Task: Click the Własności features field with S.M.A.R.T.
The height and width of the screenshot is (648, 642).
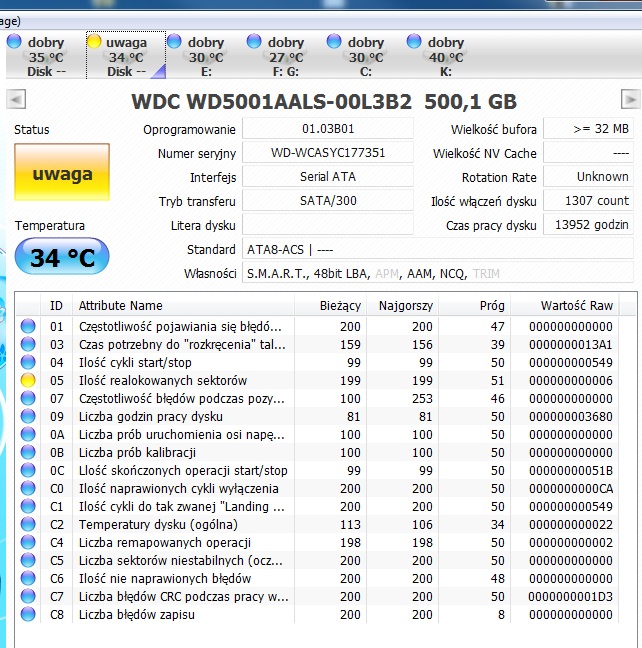Action: (438, 273)
